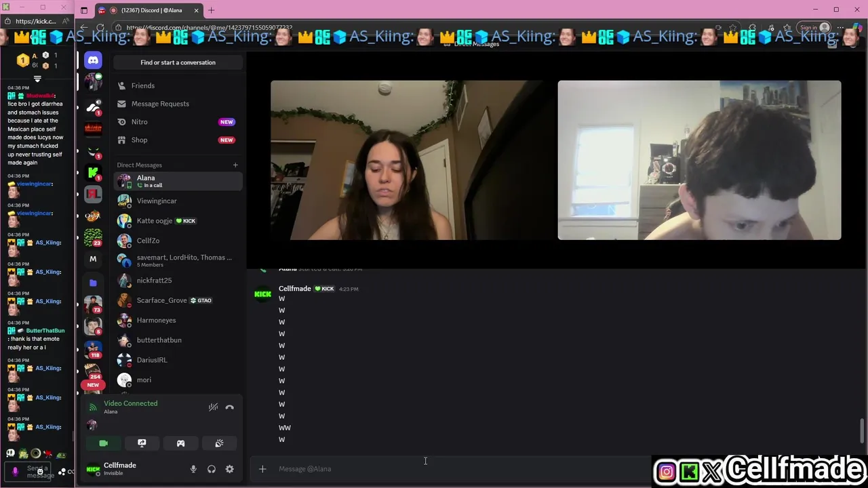Click the chat scrollbar on the right edge

862,431
